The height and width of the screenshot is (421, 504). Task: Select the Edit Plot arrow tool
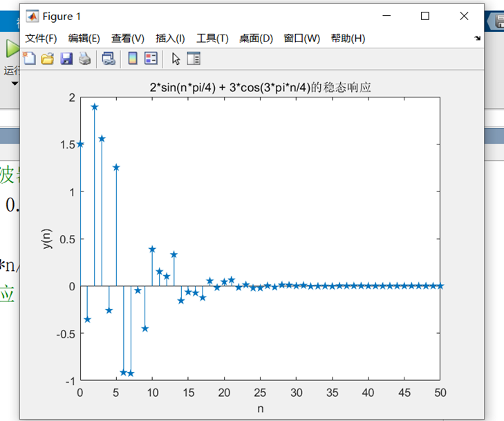pos(176,59)
